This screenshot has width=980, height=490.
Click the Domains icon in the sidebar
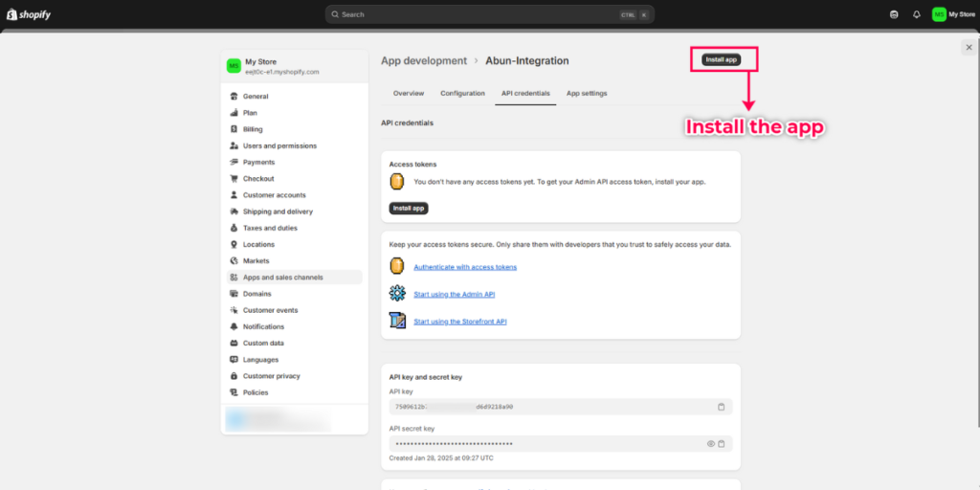click(x=234, y=294)
